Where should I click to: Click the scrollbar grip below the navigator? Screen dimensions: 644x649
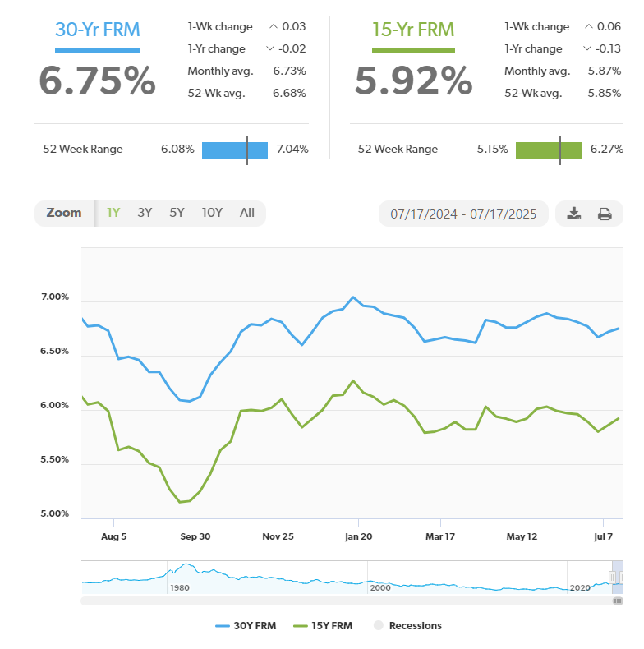point(618,601)
